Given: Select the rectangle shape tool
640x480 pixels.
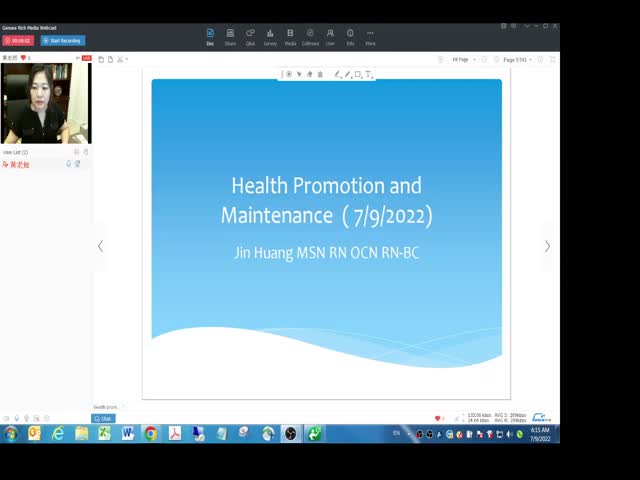Looking at the screenshot, I should (x=358, y=74).
